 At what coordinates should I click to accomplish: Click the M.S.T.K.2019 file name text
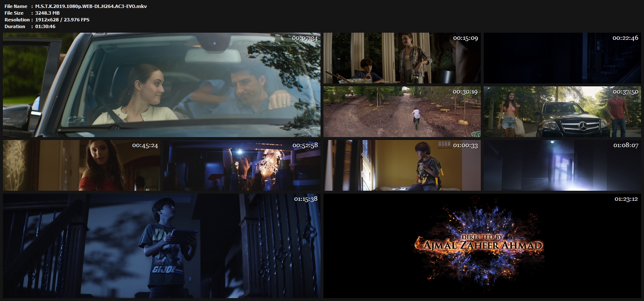91,6
